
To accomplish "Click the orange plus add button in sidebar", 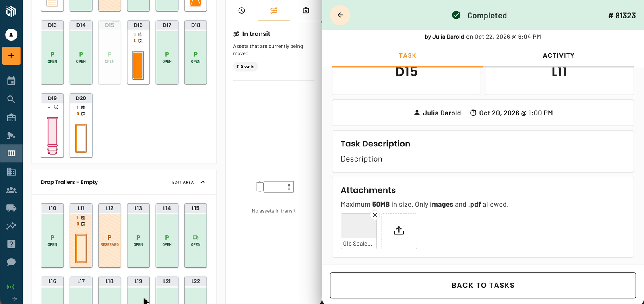I will click(11, 55).
